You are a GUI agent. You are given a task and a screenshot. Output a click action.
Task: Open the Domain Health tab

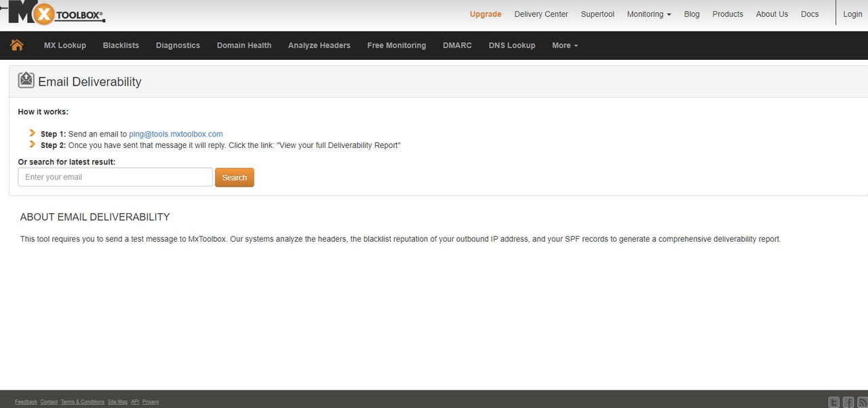244,45
